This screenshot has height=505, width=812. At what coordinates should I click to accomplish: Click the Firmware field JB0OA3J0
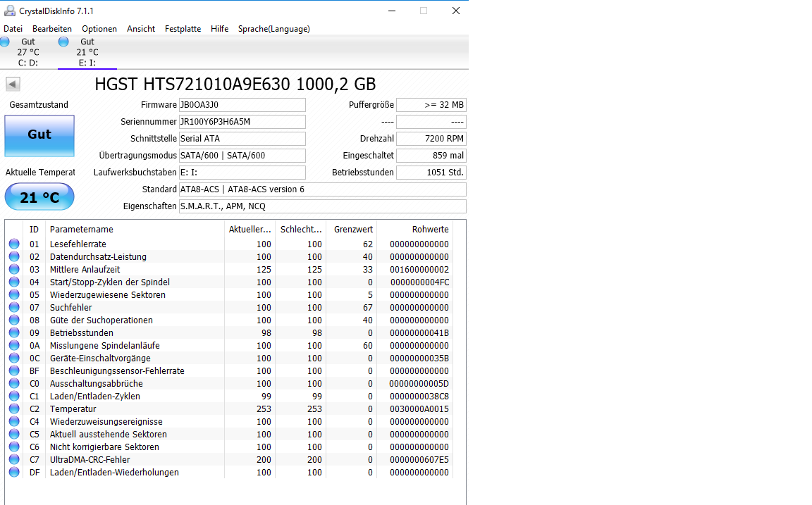coord(242,105)
